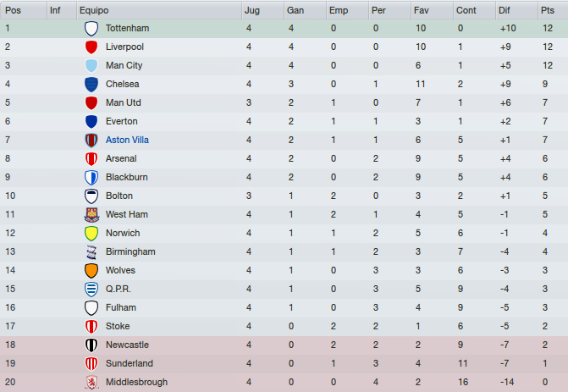This screenshot has height=392, width=568.
Task: Select the Sunderland table row
Action: click(284, 363)
